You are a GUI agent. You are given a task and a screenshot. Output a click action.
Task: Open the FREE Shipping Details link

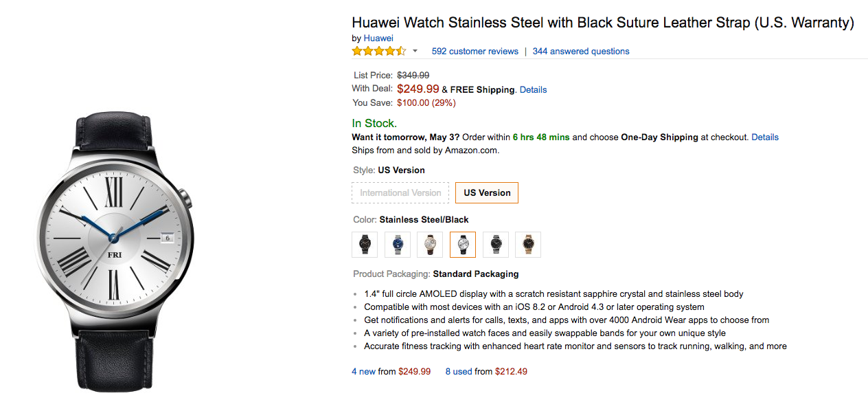coord(533,89)
